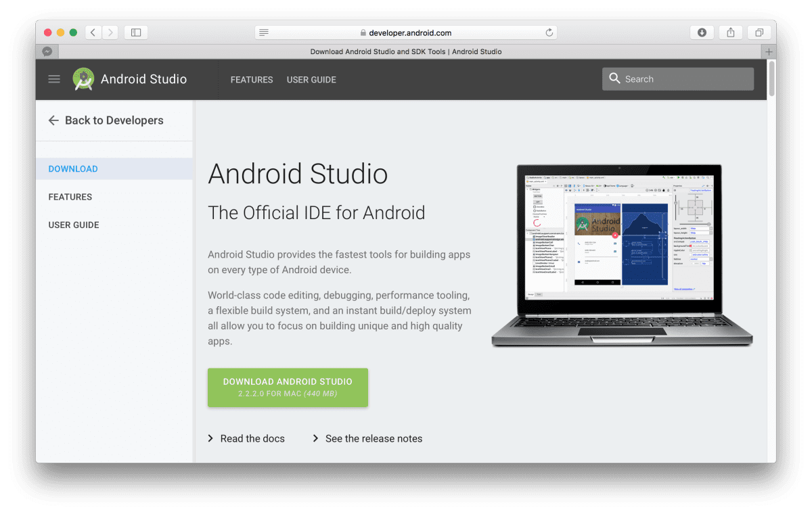Click the back arrow beside Back to Developers
Image resolution: width=812 pixels, height=514 pixels.
point(53,120)
